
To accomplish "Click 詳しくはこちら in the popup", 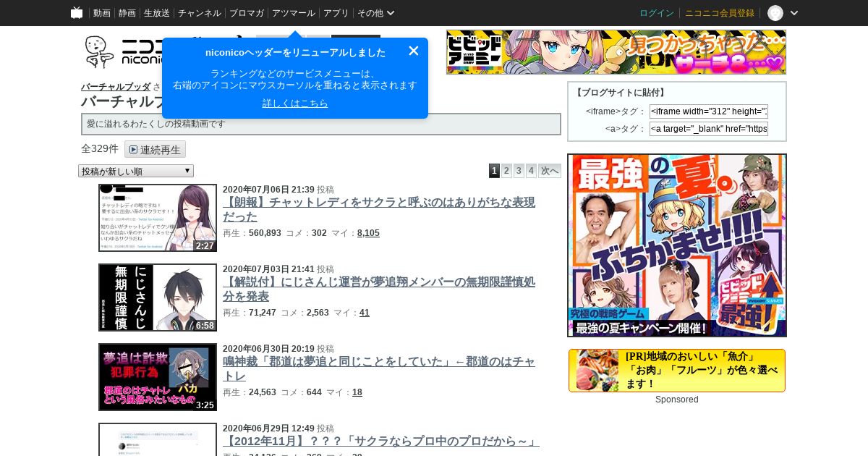I will pyautogui.click(x=295, y=104).
